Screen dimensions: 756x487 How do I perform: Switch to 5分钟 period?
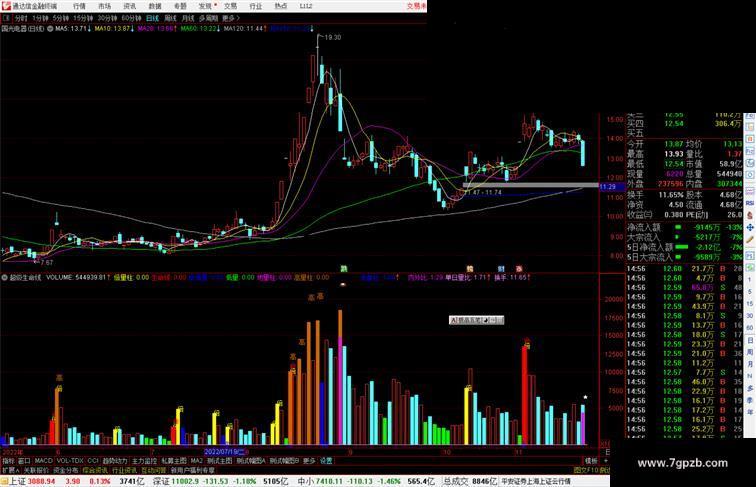click(61, 18)
